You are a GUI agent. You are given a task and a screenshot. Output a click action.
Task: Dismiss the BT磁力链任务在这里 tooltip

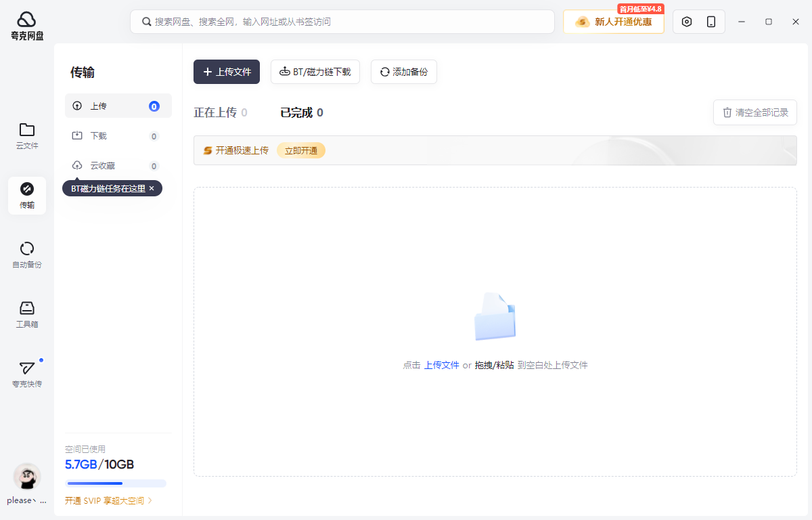point(152,188)
